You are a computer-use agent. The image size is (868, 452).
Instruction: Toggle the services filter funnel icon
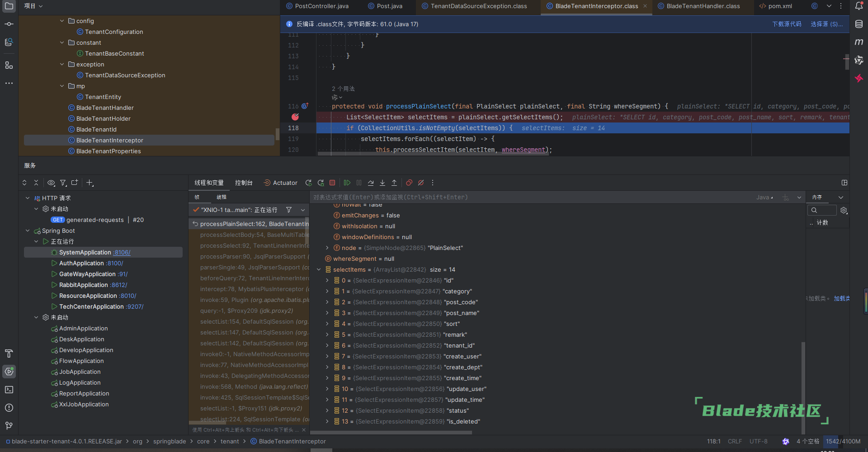tap(63, 183)
